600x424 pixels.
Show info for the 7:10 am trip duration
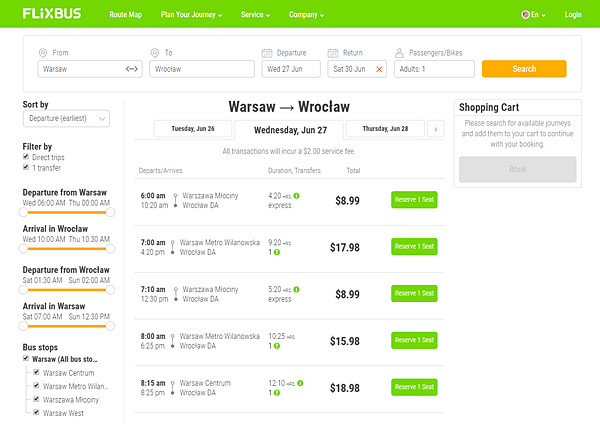click(297, 290)
